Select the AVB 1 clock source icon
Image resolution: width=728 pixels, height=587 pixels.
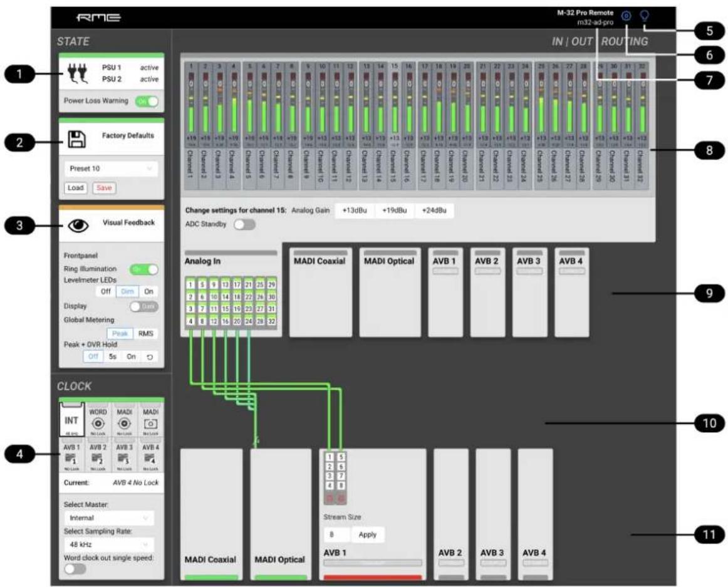[71, 459]
